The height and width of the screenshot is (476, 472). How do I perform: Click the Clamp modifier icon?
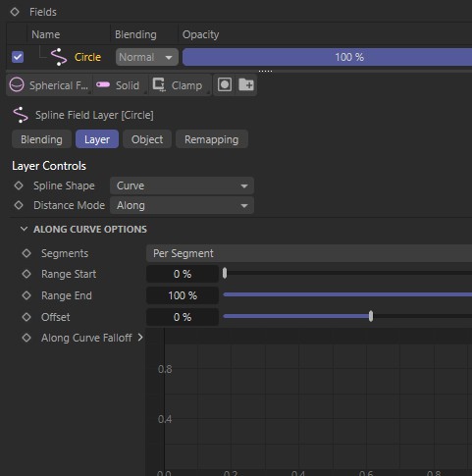click(x=159, y=85)
